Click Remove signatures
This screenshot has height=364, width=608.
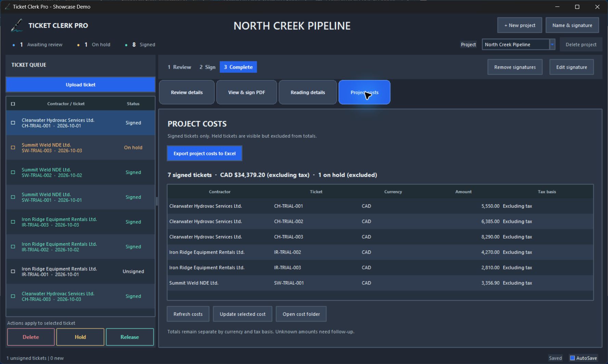[x=515, y=67]
